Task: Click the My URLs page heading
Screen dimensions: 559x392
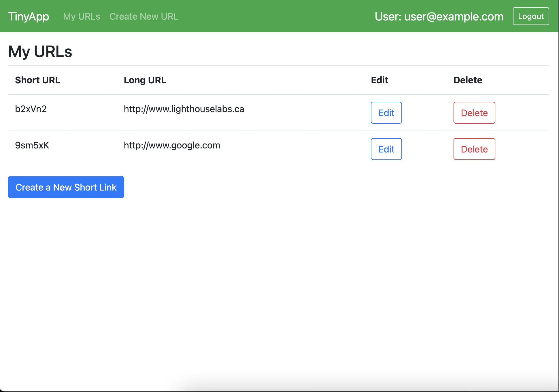Action: click(x=40, y=52)
